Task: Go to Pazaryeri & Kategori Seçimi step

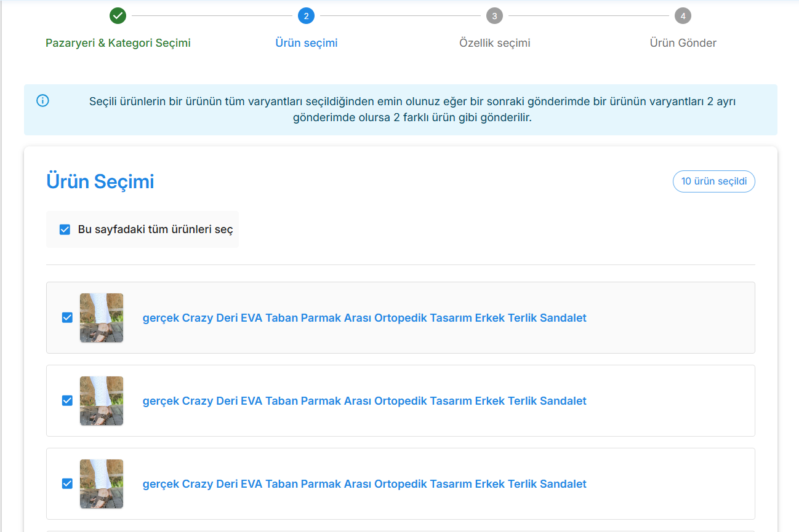Action: coord(118,43)
